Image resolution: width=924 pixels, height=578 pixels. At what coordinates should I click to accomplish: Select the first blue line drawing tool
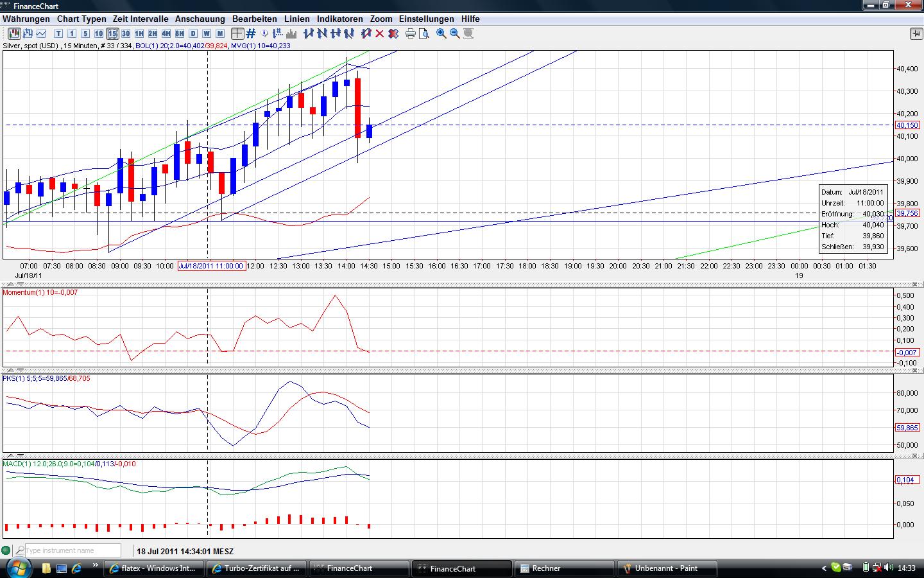click(309, 33)
